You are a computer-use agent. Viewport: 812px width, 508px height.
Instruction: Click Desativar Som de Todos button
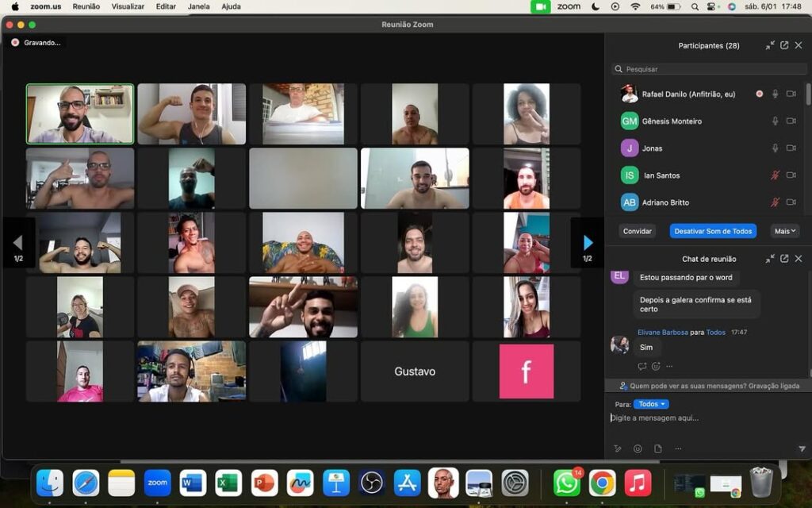pyautogui.click(x=713, y=231)
